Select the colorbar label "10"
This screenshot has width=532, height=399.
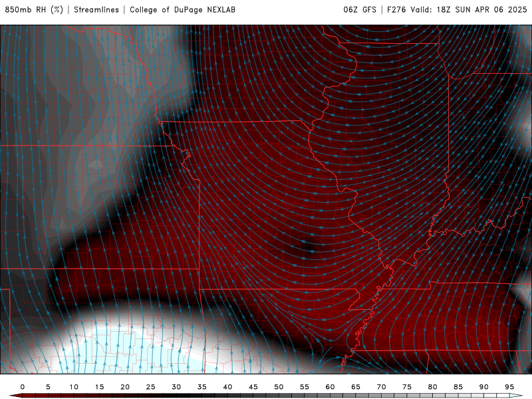pyautogui.click(x=74, y=387)
